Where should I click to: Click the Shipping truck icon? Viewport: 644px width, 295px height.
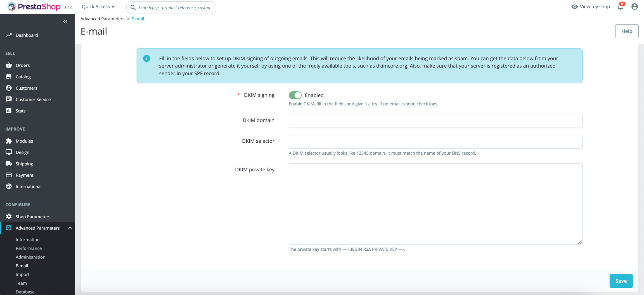click(9, 164)
